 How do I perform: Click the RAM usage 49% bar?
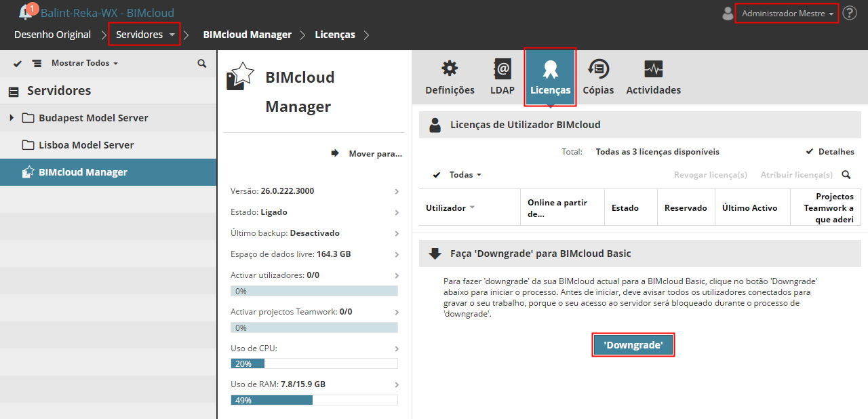point(315,400)
